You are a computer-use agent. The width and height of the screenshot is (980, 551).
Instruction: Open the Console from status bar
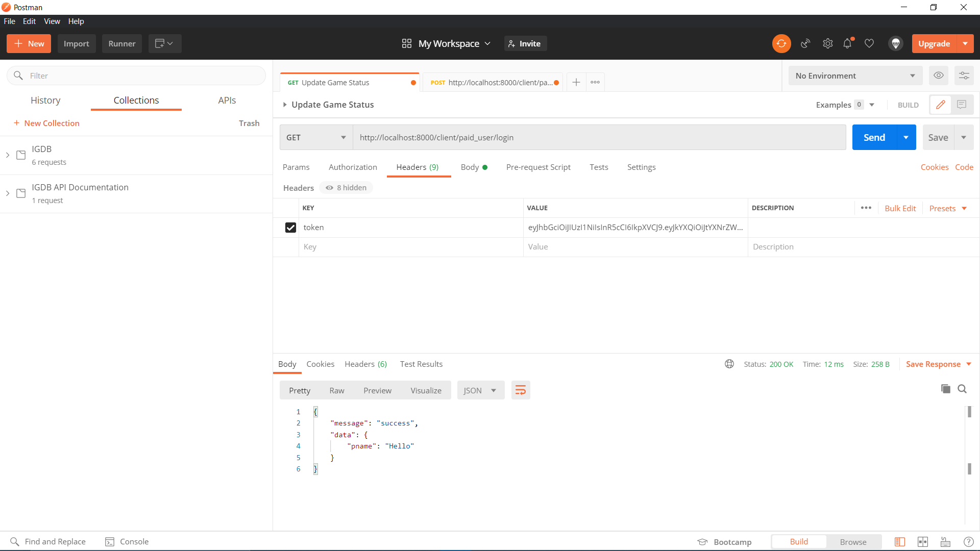pyautogui.click(x=127, y=542)
